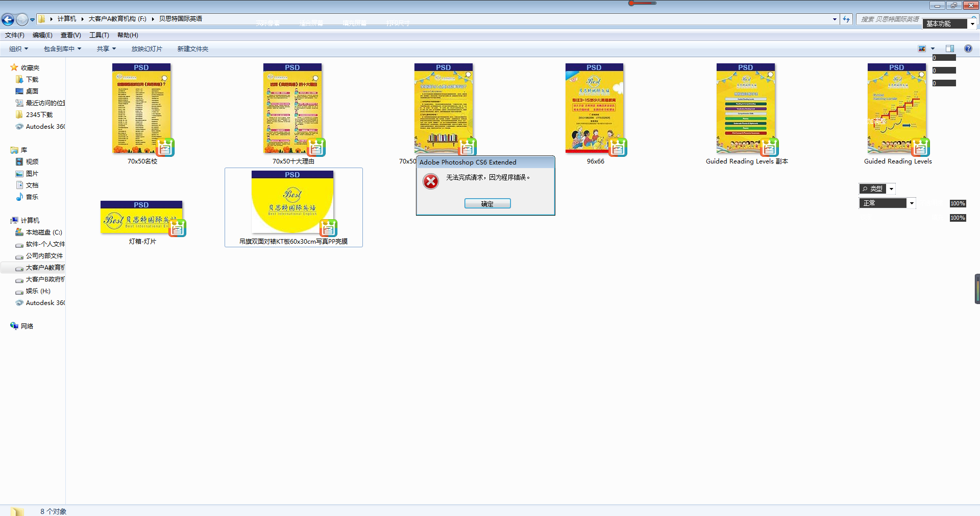
Task: Click the search 贝思特国际英语 input field
Action: (x=890, y=19)
